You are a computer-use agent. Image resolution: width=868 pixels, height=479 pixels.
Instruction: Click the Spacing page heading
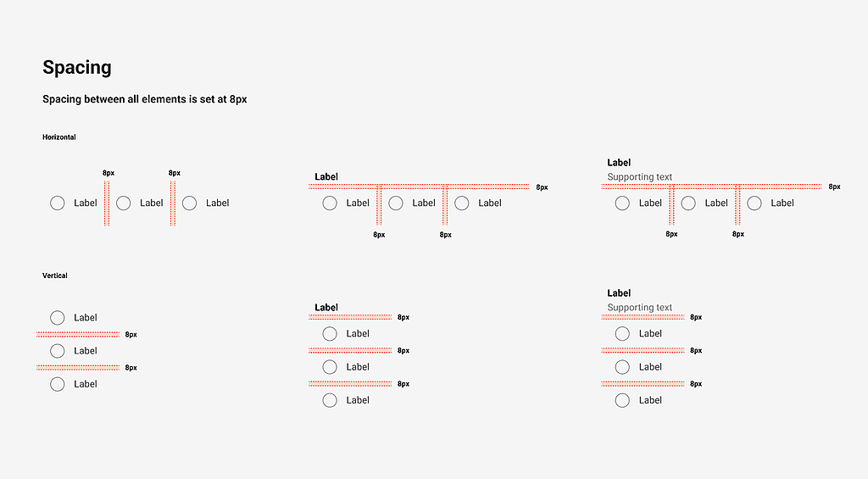[77, 68]
